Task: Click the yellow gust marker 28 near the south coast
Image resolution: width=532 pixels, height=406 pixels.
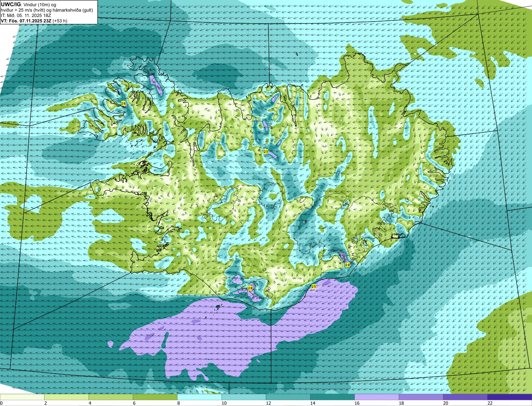Action: (250, 288)
